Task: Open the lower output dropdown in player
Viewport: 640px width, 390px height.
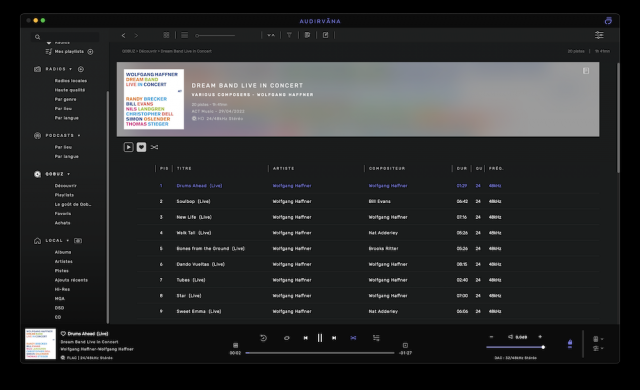Action: pyautogui.click(x=598, y=348)
